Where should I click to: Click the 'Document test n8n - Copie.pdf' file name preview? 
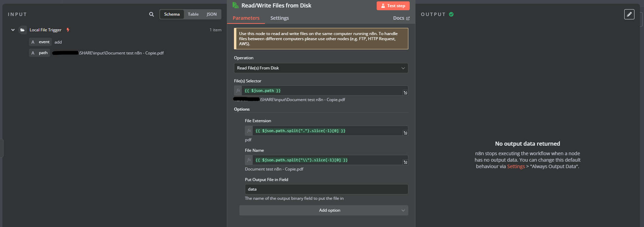tap(274, 169)
